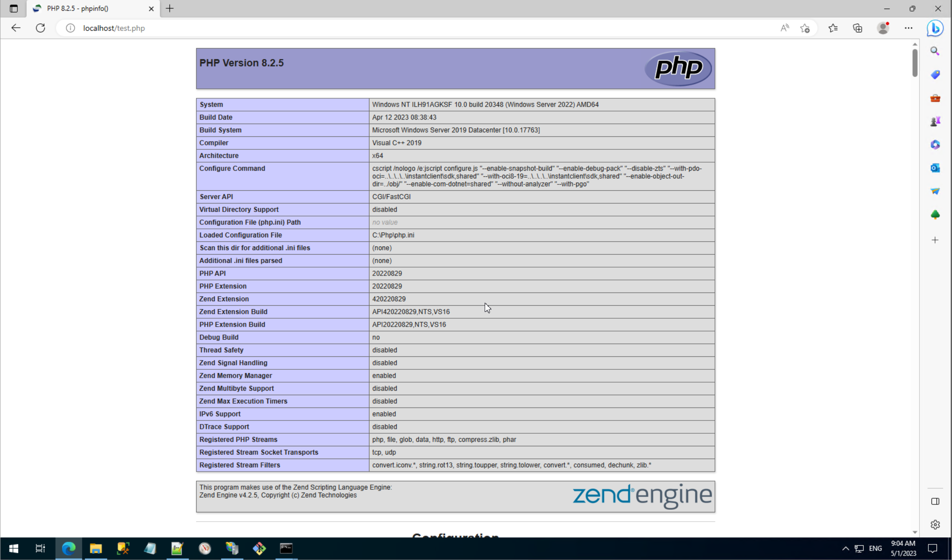
Task: Add a sidebar app with plus icon
Action: click(935, 240)
